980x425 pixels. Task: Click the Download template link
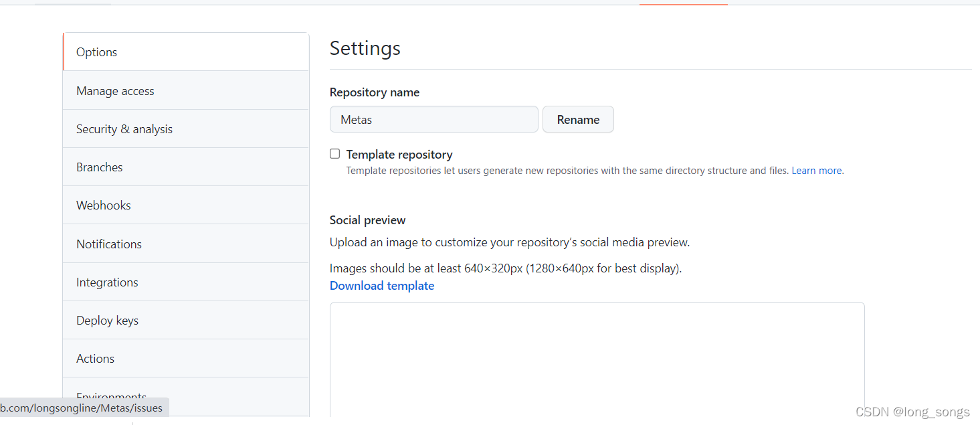coord(382,286)
